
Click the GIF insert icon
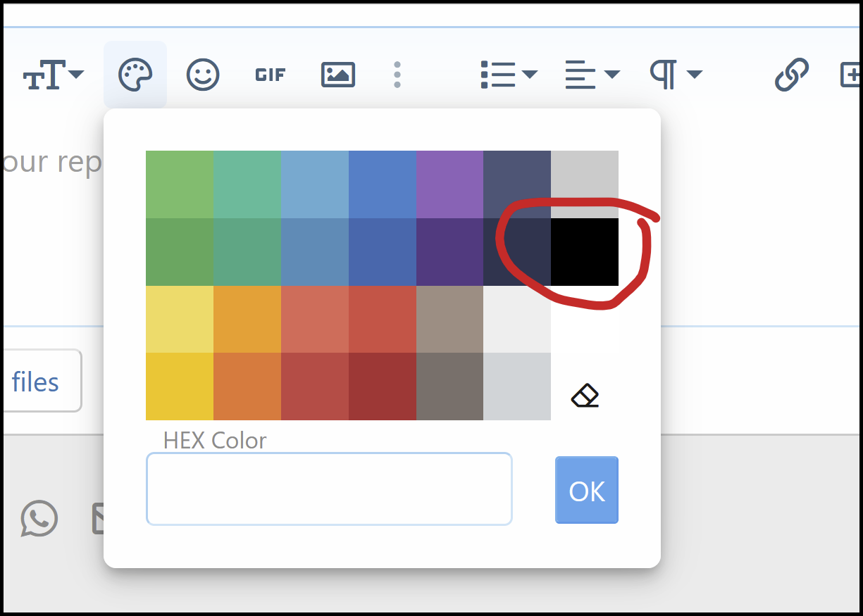click(x=271, y=75)
